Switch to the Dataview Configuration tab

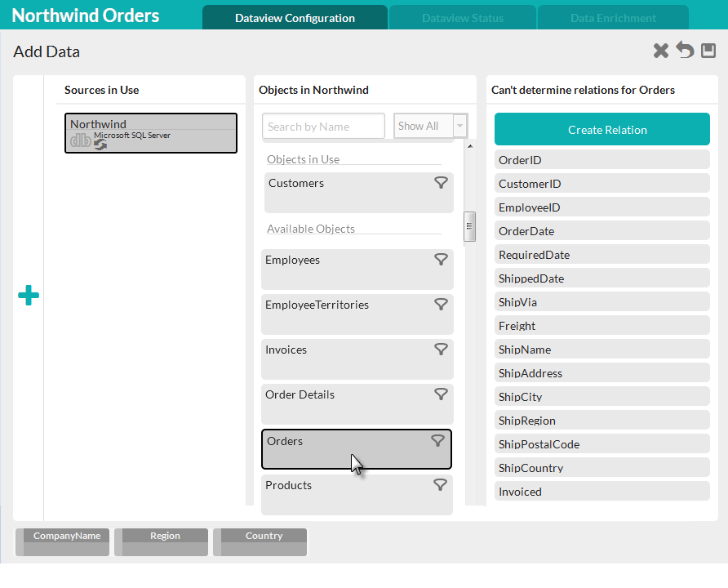click(295, 18)
